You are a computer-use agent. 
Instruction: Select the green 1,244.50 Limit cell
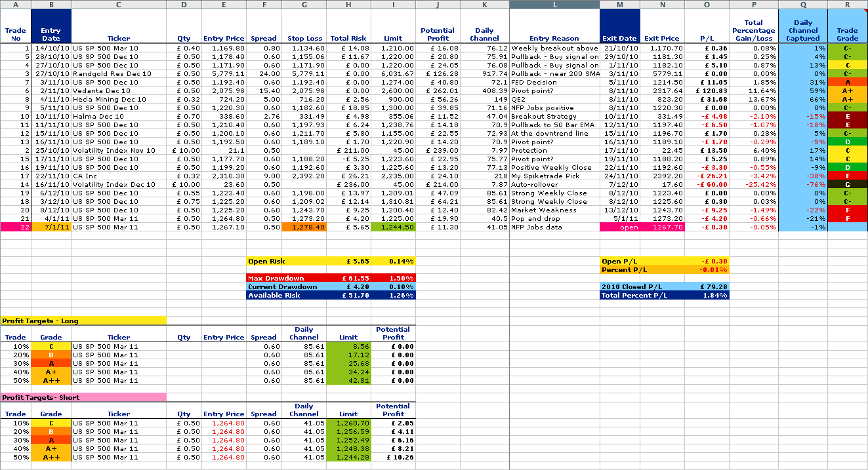coord(393,227)
